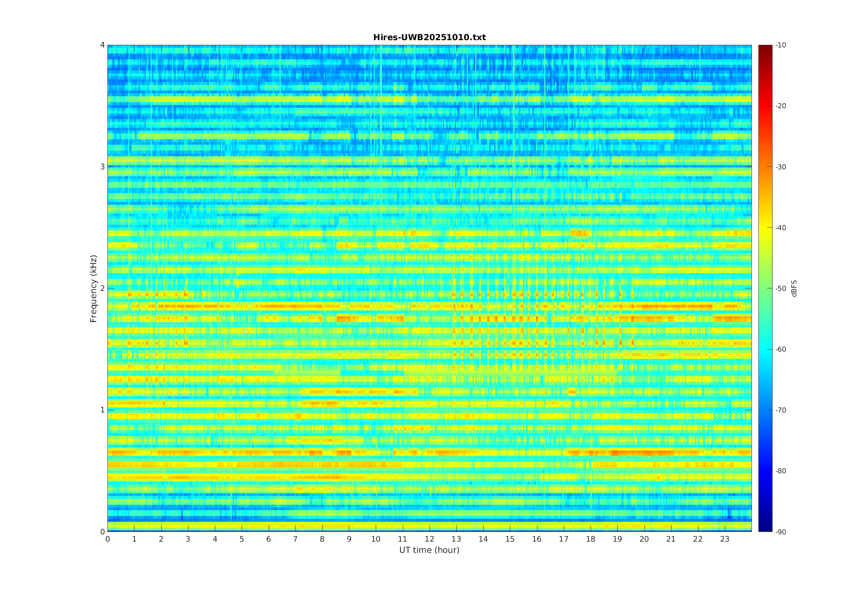The width and height of the screenshot is (868, 597).
Task: Click hour 12 tick label on x-axis
Action: 430,539
